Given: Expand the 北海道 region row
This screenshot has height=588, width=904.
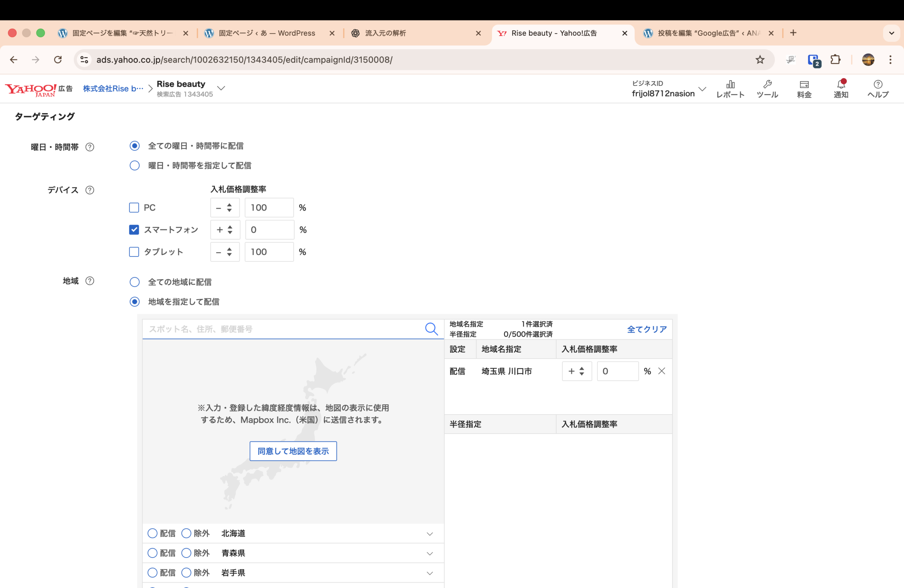Looking at the screenshot, I should (x=430, y=534).
